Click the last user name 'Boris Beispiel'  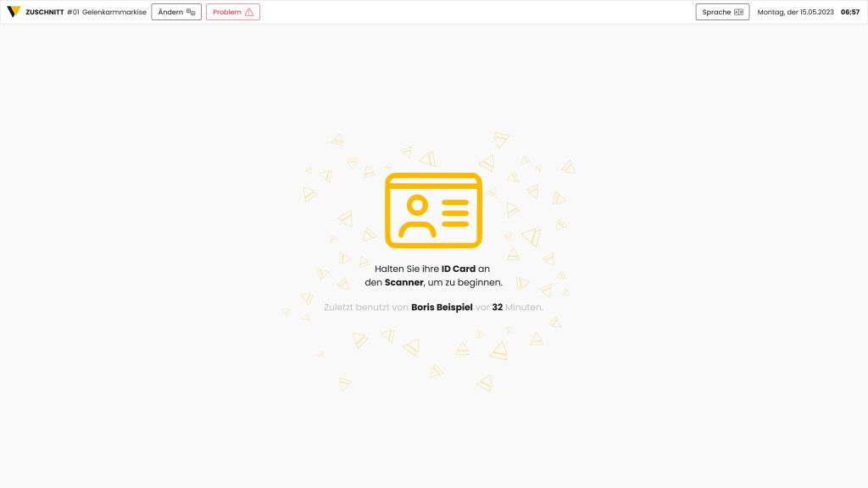[442, 307]
